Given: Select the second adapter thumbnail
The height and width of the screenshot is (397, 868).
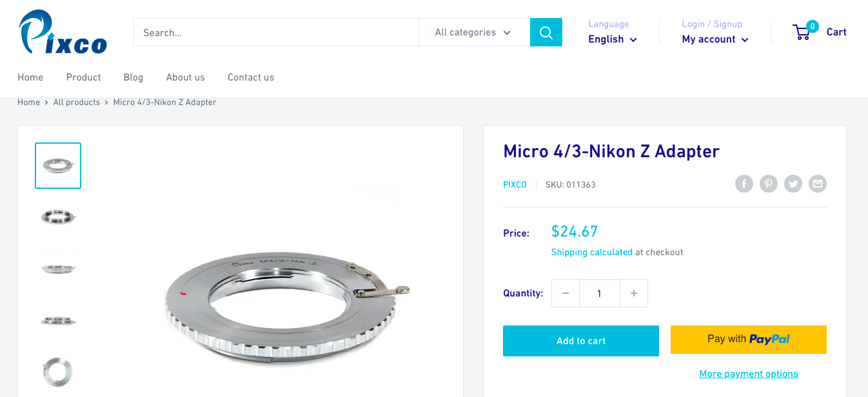Looking at the screenshot, I should (58, 217).
